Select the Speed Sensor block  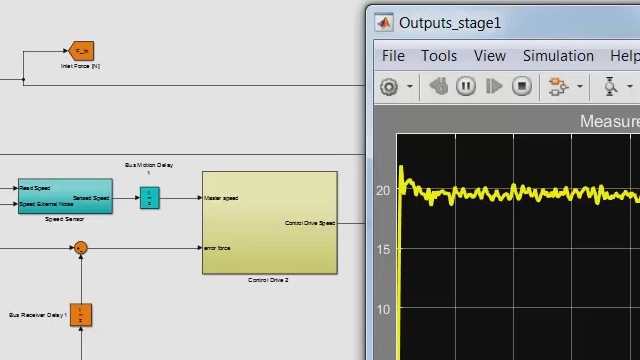tap(65, 196)
